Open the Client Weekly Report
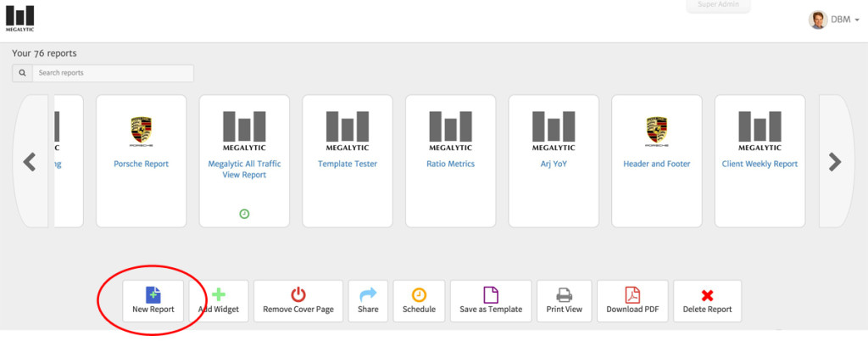The height and width of the screenshot is (341, 868). coord(759,160)
